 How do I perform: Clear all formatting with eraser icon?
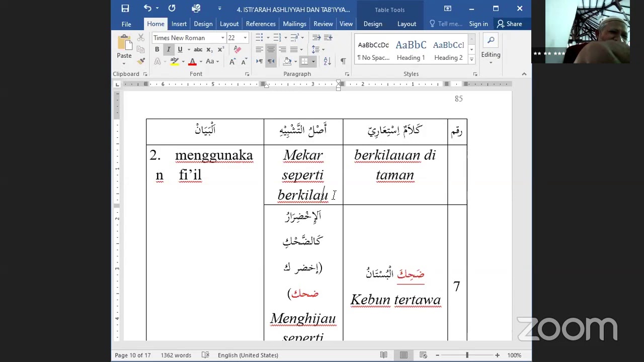tap(237, 49)
